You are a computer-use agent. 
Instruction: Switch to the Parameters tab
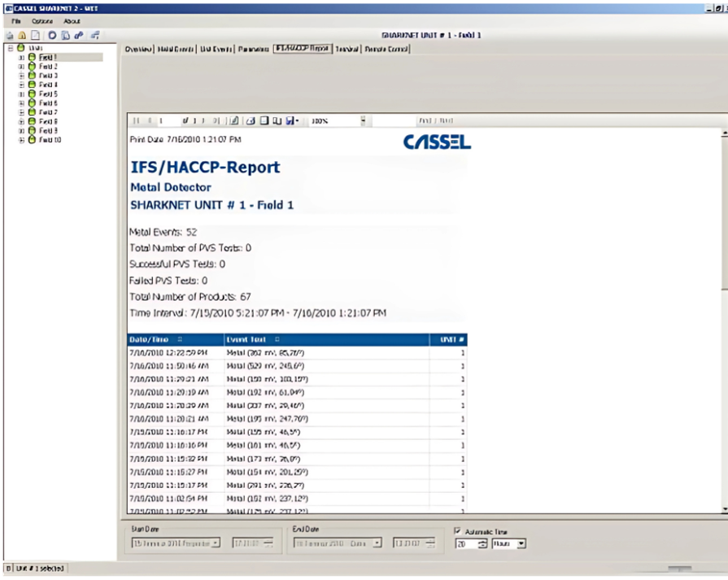(254, 50)
